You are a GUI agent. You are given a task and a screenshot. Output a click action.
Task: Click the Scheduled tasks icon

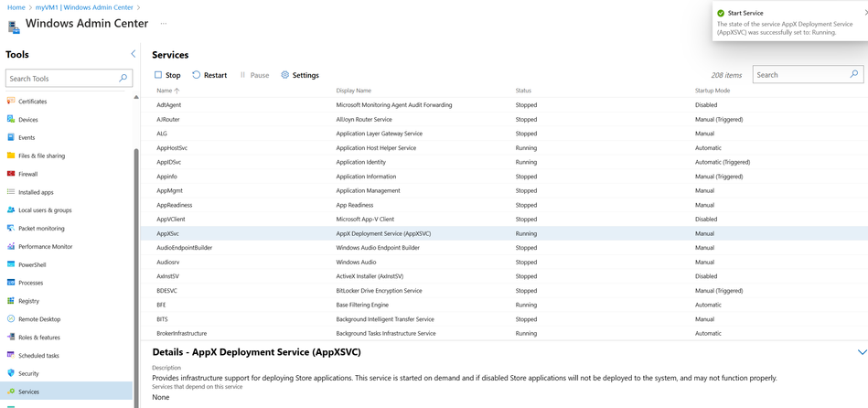pos(10,355)
